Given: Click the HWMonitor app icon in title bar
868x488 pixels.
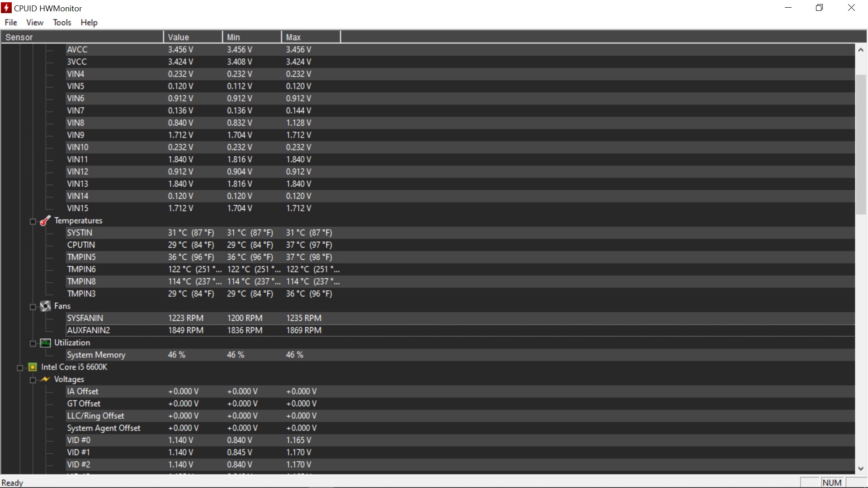Looking at the screenshot, I should point(6,8).
